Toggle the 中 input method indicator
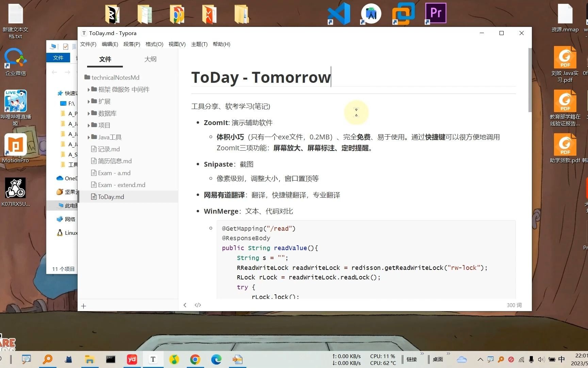 click(x=561, y=359)
